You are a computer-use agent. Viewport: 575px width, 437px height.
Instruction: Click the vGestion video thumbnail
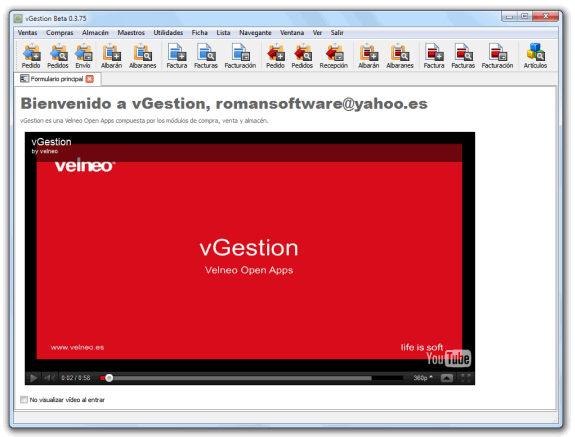[249, 251]
